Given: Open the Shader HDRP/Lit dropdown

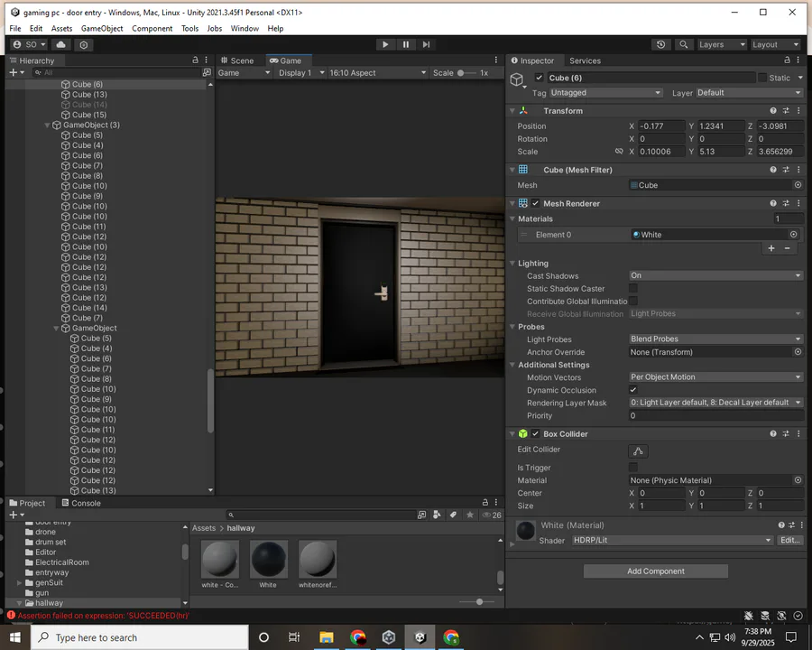Looking at the screenshot, I should point(672,540).
